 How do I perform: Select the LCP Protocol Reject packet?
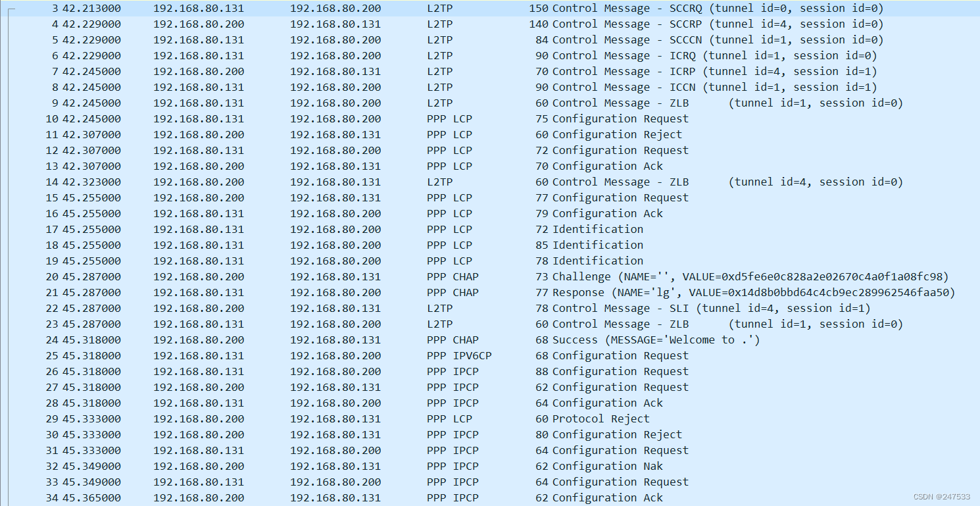pos(490,419)
